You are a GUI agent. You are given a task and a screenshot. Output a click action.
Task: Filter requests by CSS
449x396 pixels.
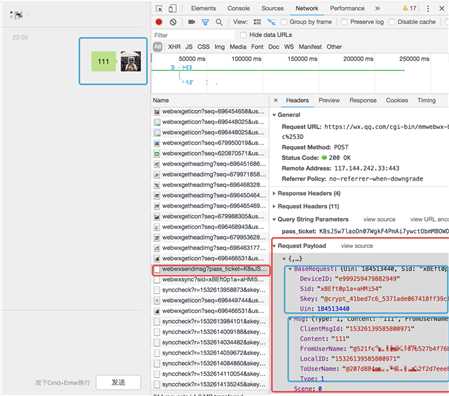pos(203,47)
